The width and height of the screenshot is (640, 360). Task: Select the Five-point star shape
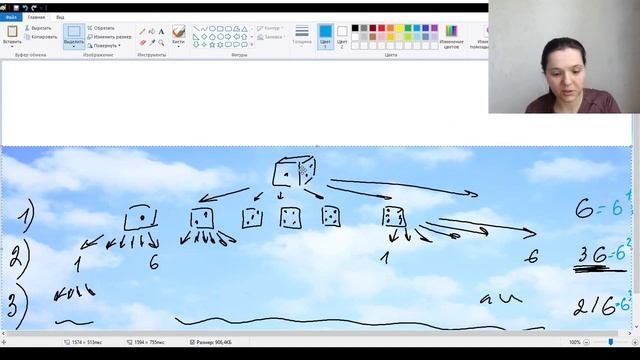(x=212, y=44)
